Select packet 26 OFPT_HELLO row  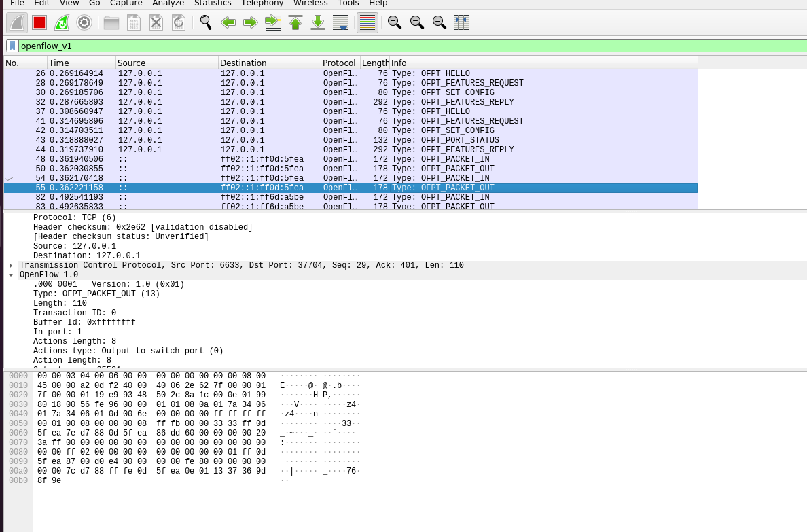pyautogui.click(x=351, y=73)
